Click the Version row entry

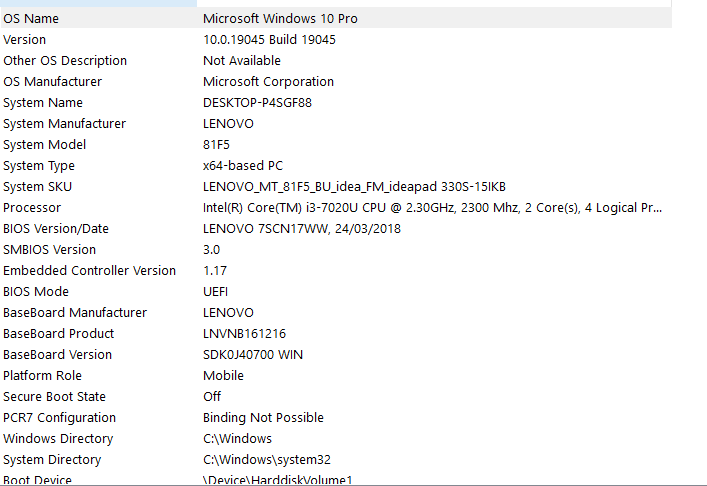tap(25, 40)
